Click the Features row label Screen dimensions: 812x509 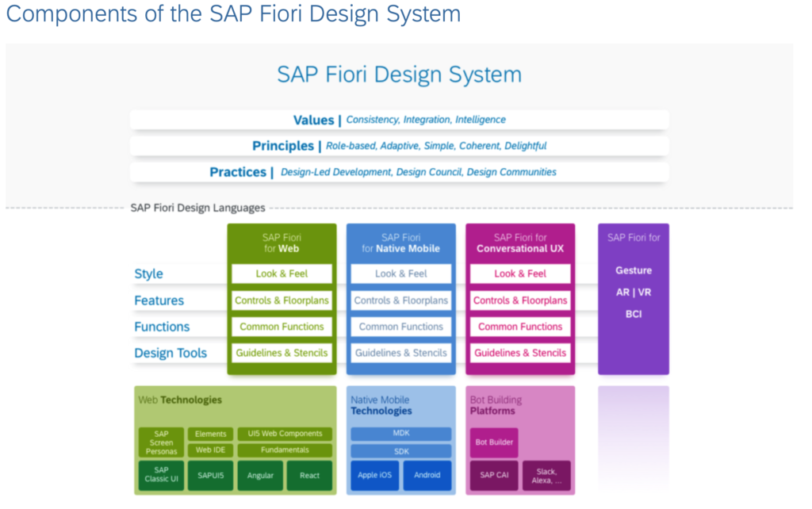(159, 300)
